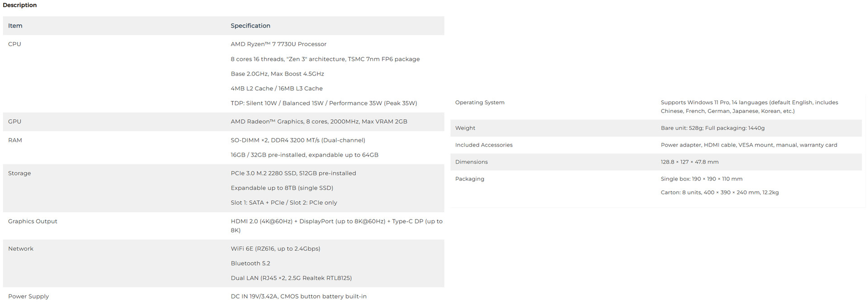Click the GPU row label
Viewport: 868px width, 304px height.
click(x=14, y=122)
